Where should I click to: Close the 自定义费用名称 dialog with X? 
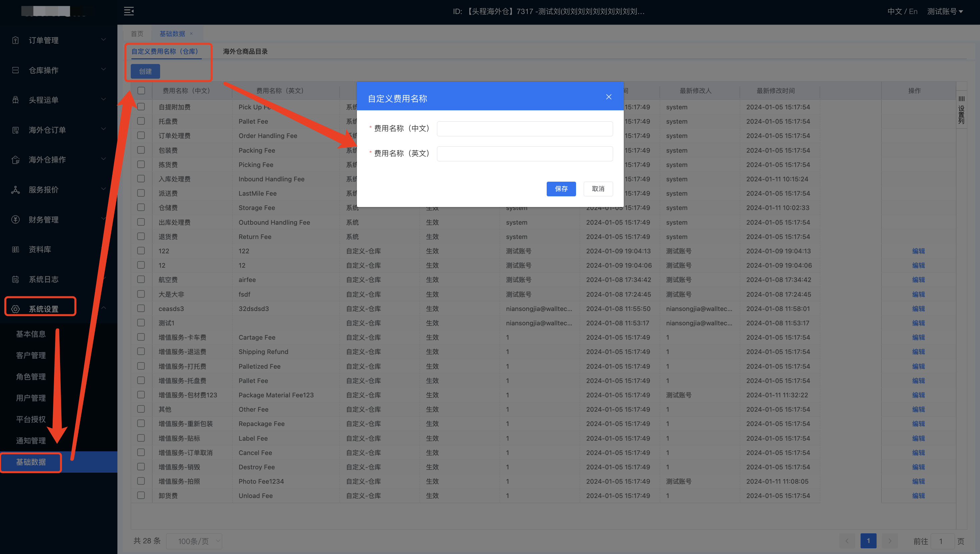tap(609, 97)
